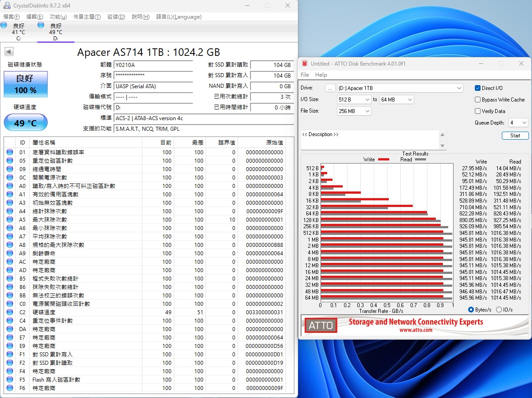532x398 pixels.
Task: Click the red Write legend swatch
Action: [384, 159]
